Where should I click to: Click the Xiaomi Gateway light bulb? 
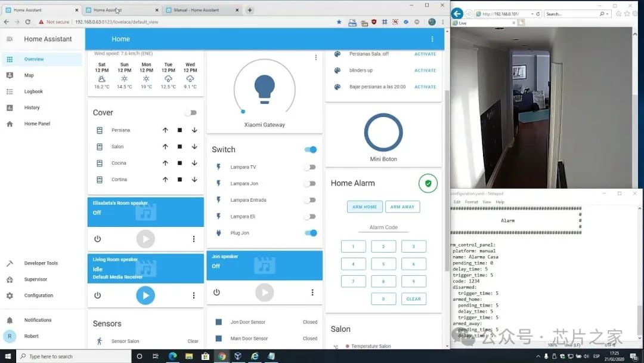pos(265,89)
